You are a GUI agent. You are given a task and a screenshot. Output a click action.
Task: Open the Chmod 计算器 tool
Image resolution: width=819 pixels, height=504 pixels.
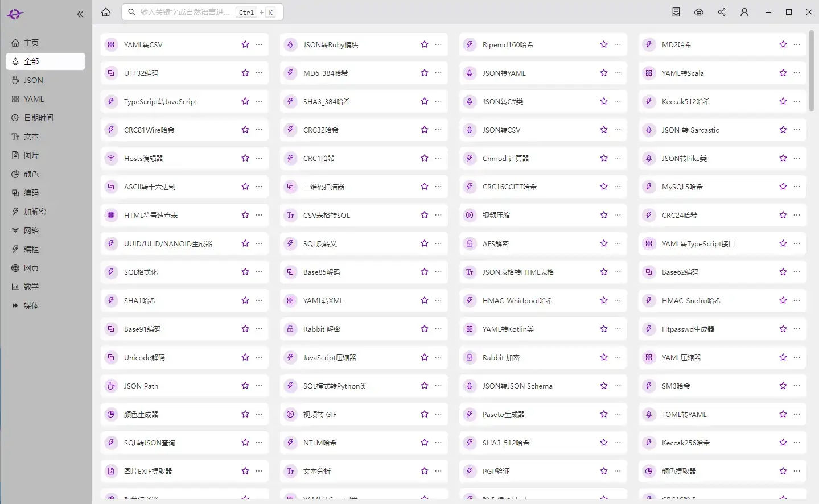tap(505, 158)
